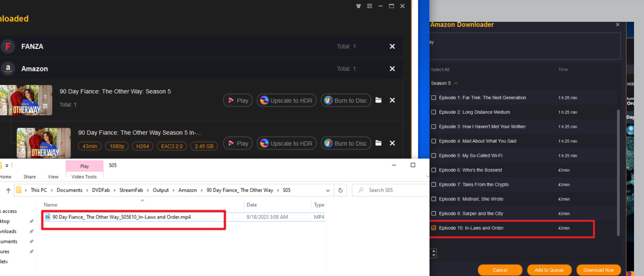Screen dimensions: 644x276
Task: Open the Share ribbon tab in File Explorer
Action: tap(29, 177)
